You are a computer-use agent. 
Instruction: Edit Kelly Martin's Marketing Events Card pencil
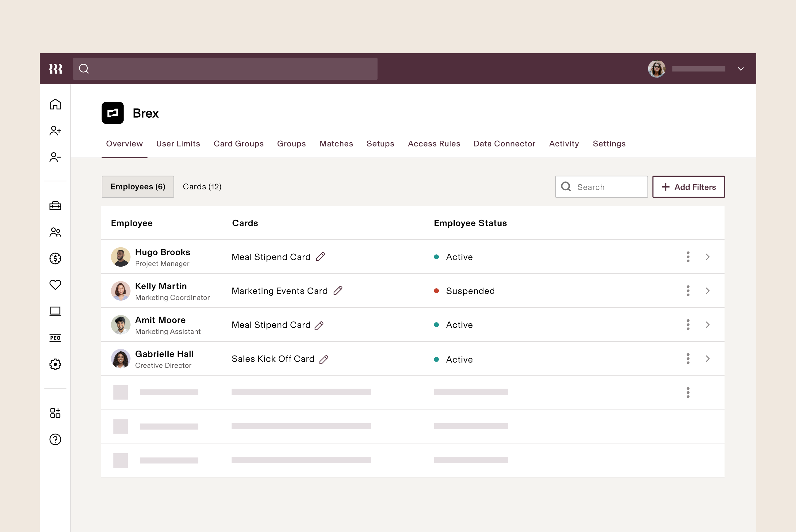pos(338,291)
